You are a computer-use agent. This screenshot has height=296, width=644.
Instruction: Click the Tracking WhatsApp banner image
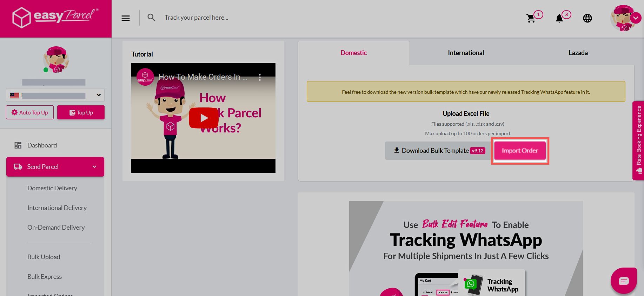coord(466,249)
